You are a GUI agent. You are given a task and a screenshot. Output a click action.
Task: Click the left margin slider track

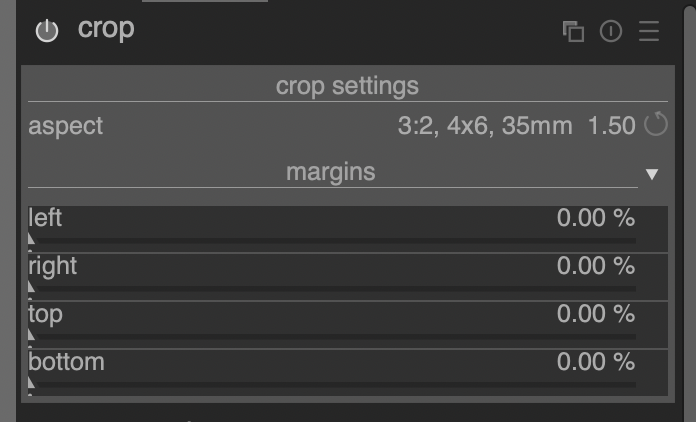click(x=332, y=241)
